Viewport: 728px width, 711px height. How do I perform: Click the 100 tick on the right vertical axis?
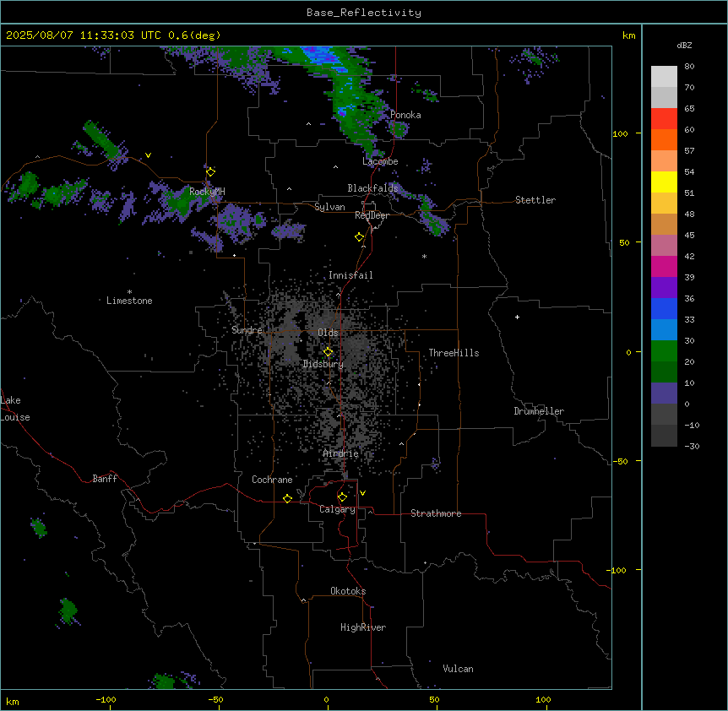coord(620,133)
